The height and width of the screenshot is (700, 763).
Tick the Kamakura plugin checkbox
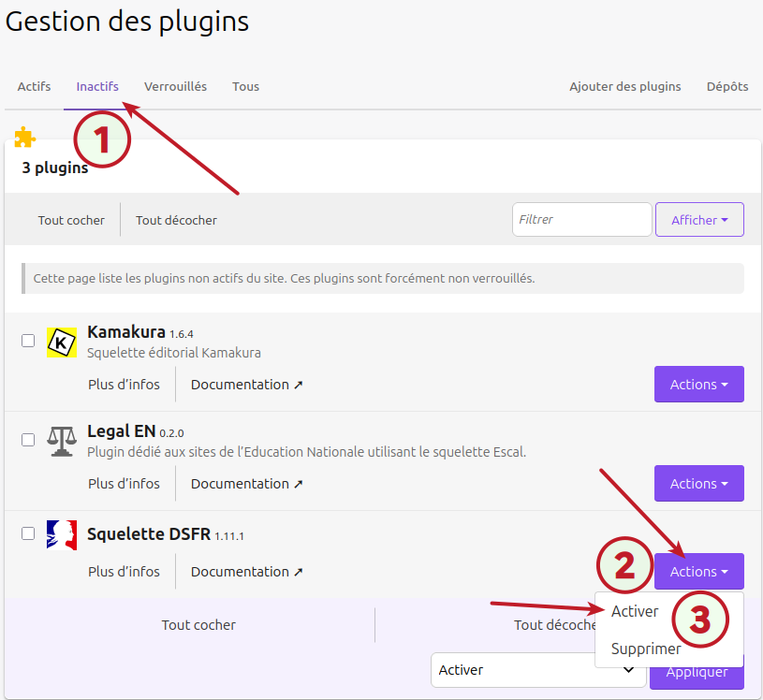(28, 341)
